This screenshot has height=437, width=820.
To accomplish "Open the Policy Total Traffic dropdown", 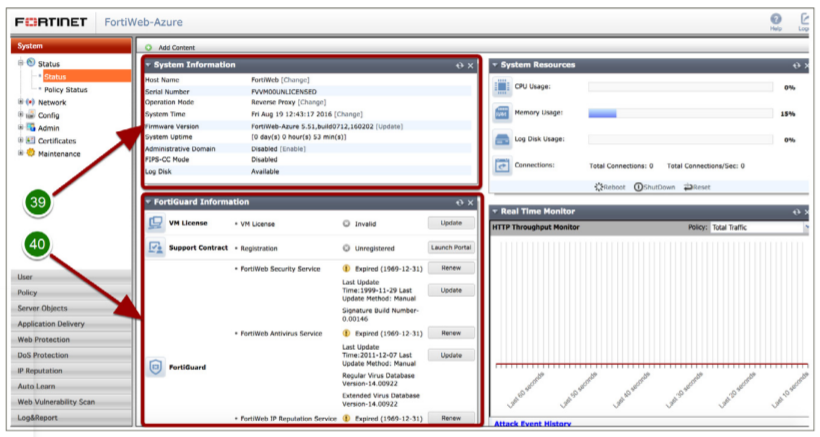I will [759, 227].
